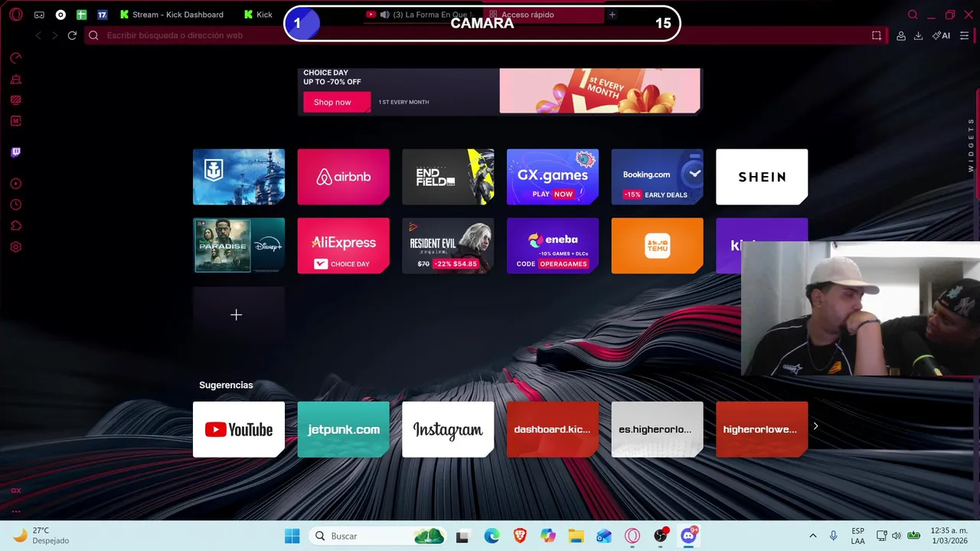Open the Endfield speed dial tile
The image size is (980, 551).
point(448,177)
